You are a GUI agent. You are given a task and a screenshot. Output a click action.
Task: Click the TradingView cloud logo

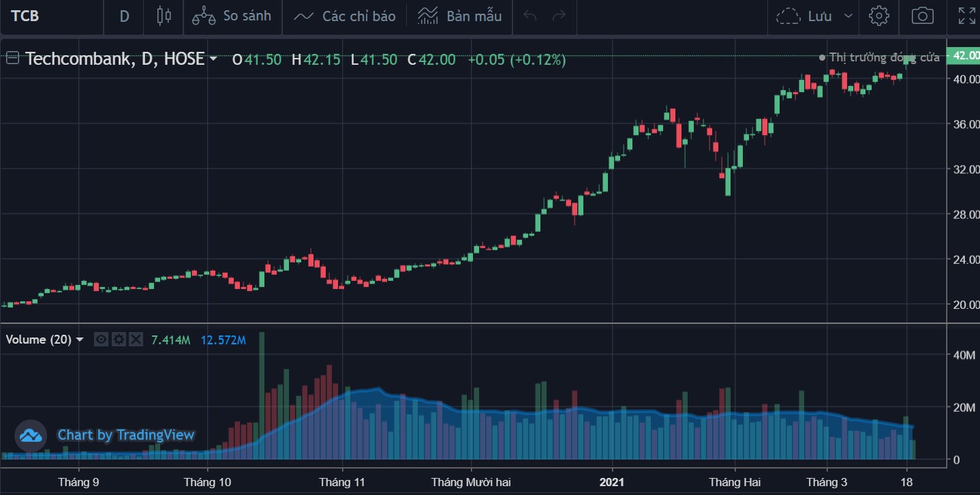pos(31,435)
